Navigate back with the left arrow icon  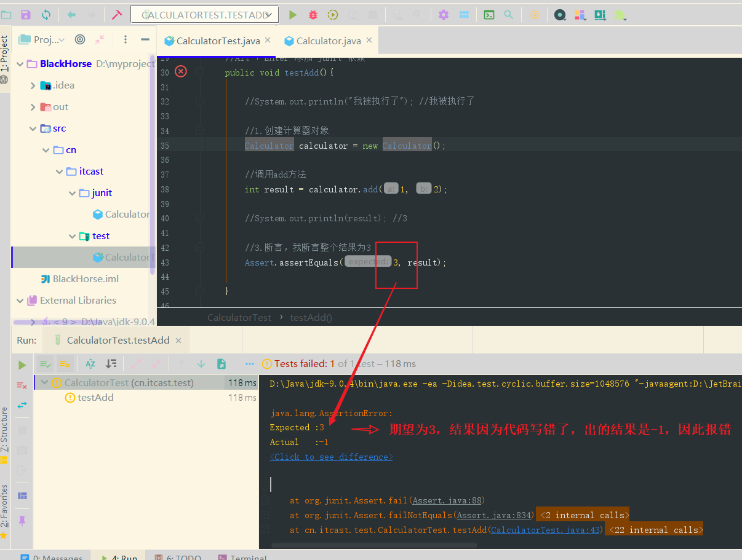pos(71,15)
